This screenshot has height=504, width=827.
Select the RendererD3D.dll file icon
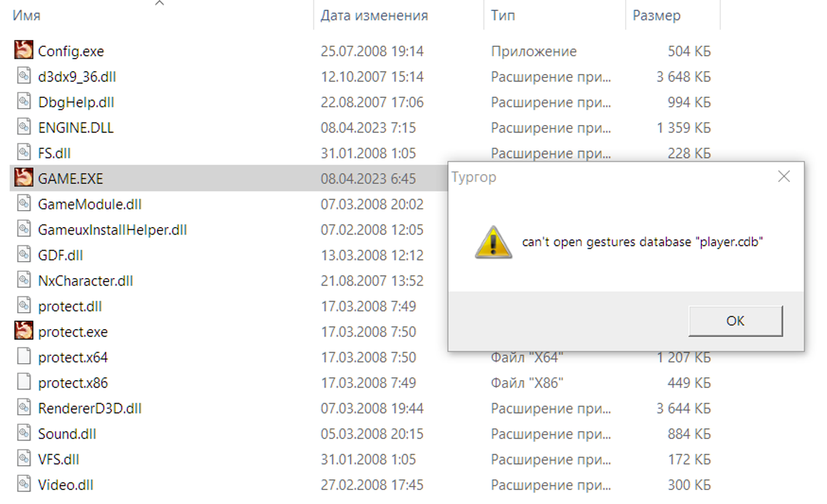[23, 407]
